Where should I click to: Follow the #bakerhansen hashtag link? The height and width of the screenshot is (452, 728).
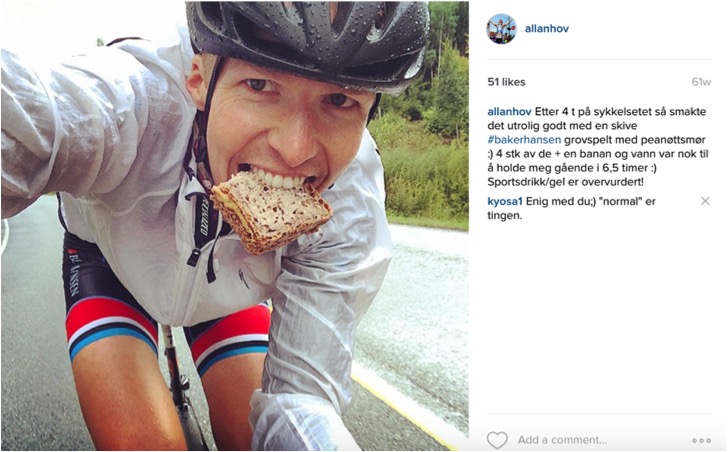point(524,140)
